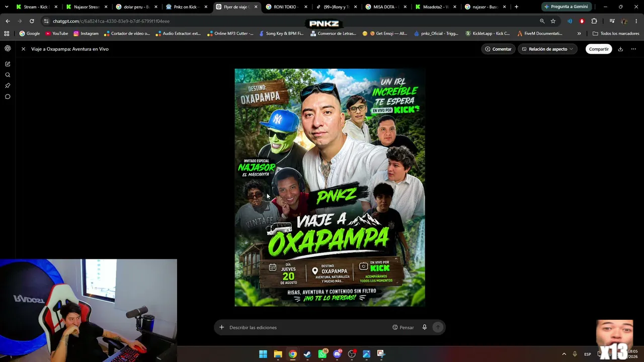644x362 pixels.
Task: Open the Windows Start menu
Action: click(263, 354)
